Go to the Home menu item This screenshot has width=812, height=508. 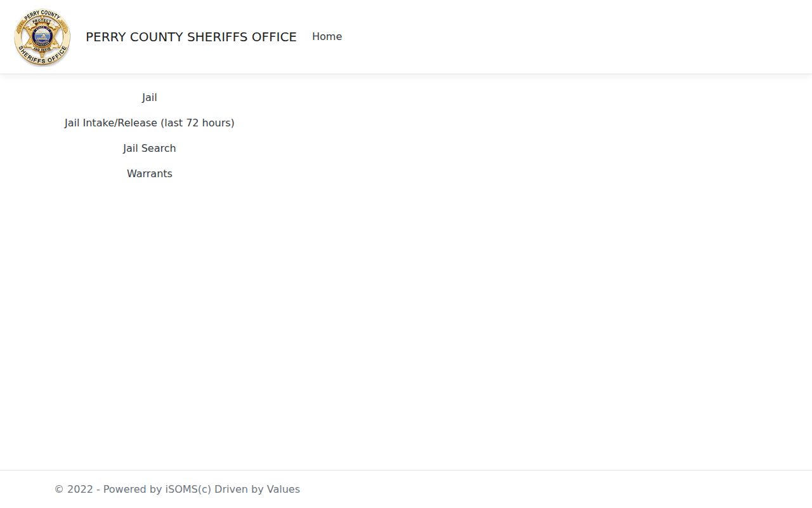click(x=327, y=37)
